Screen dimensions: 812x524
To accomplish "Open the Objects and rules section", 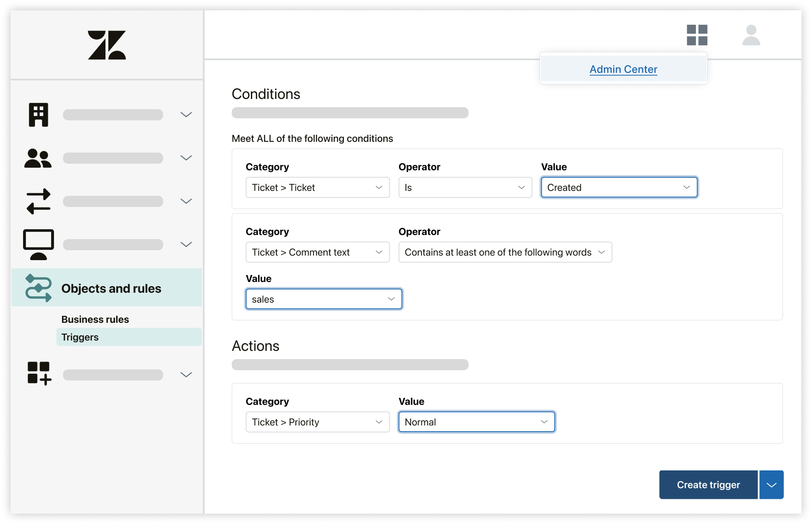I will [x=110, y=288].
